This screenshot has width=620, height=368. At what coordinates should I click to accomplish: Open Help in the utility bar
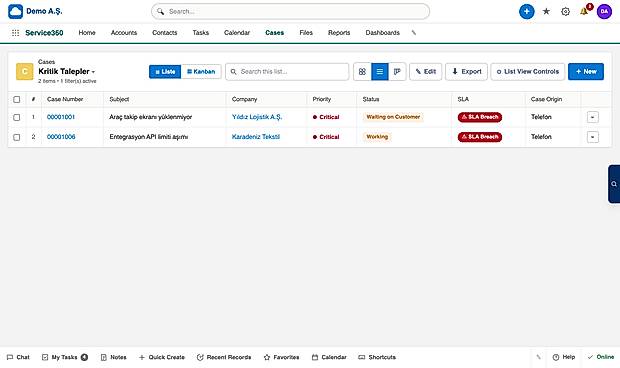[563, 357]
